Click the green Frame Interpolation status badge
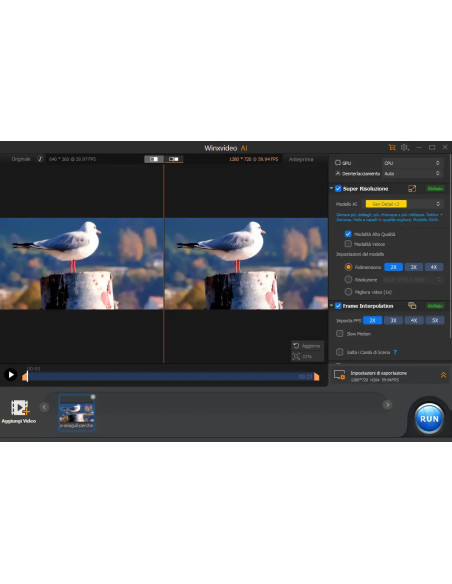 point(435,306)
